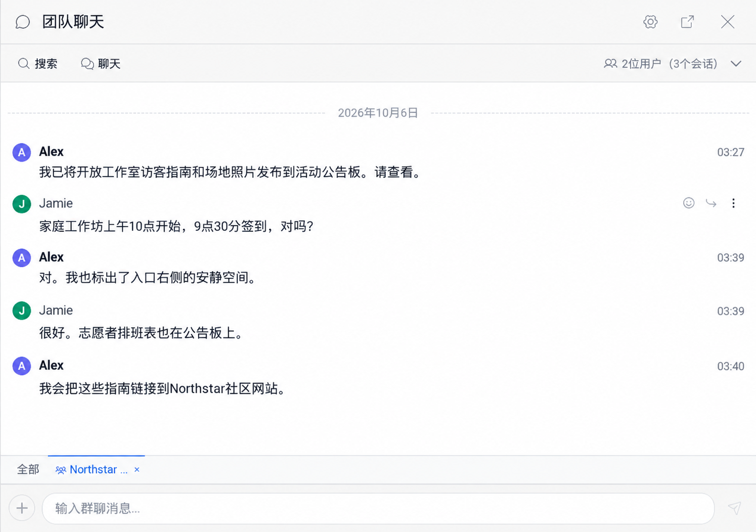The image size is (756, 532).
Task: Open more options for Jamie's 家庭工作坊 message
Action: tap(733, 203)
